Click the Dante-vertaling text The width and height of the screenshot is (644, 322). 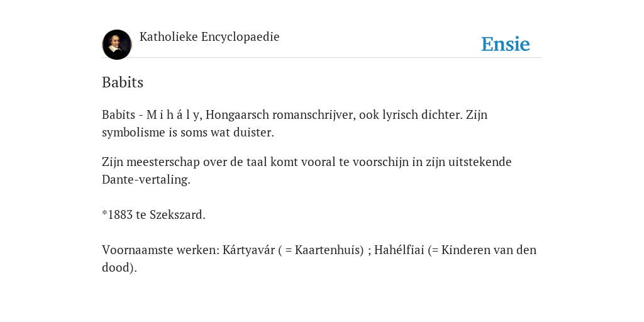pyautogui.click(x=146, y=179)
